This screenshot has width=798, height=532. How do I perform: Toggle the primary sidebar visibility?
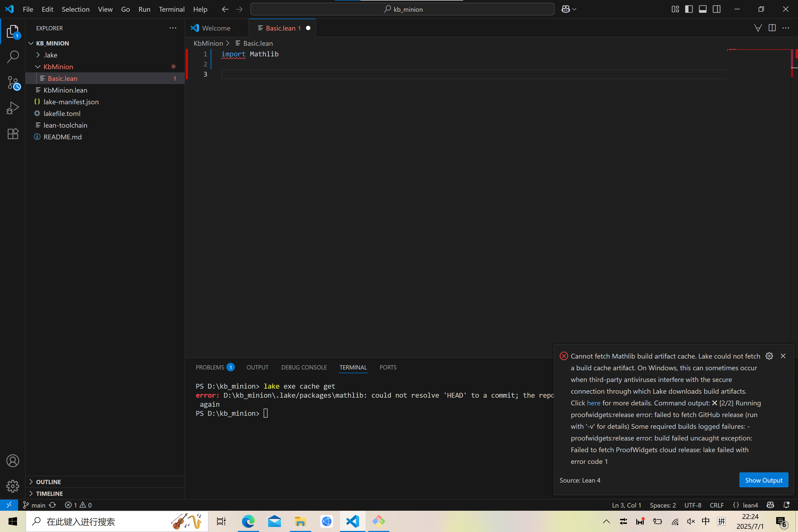click(689, 9)
